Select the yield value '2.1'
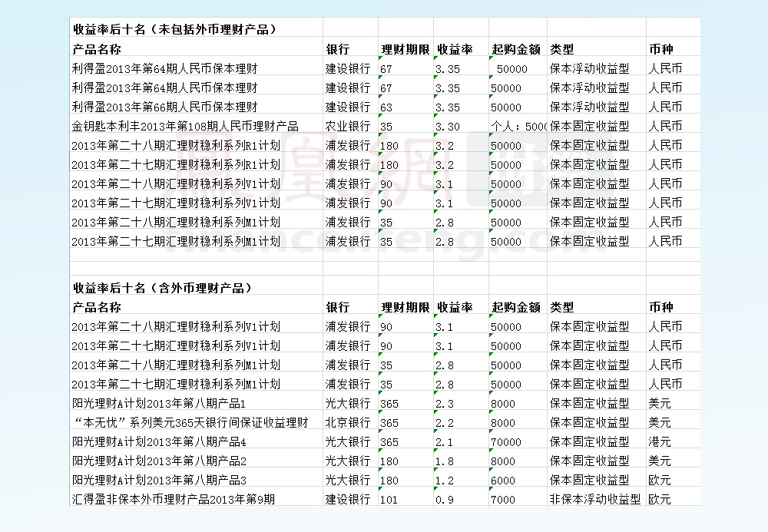Image resolution: width=768 pixels, height=532 pixels. pyautogui.click(x=445, y=442)
